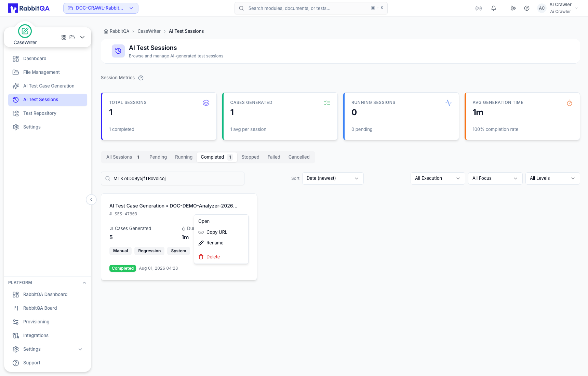Open the notifications bell
The height and width of the screenshot is (376, 588).
pyautogui.click(x=494, y=8)
